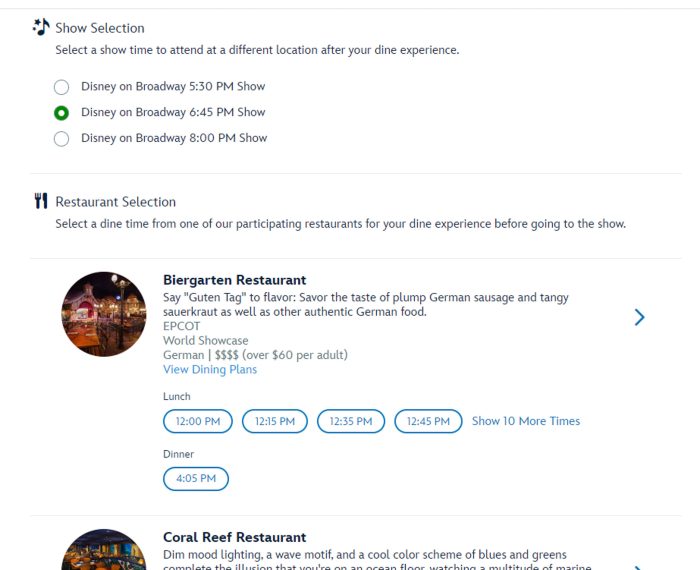The image size is (700, 570).
Task: Show 10 More Times for lunch
Action: 525,421
